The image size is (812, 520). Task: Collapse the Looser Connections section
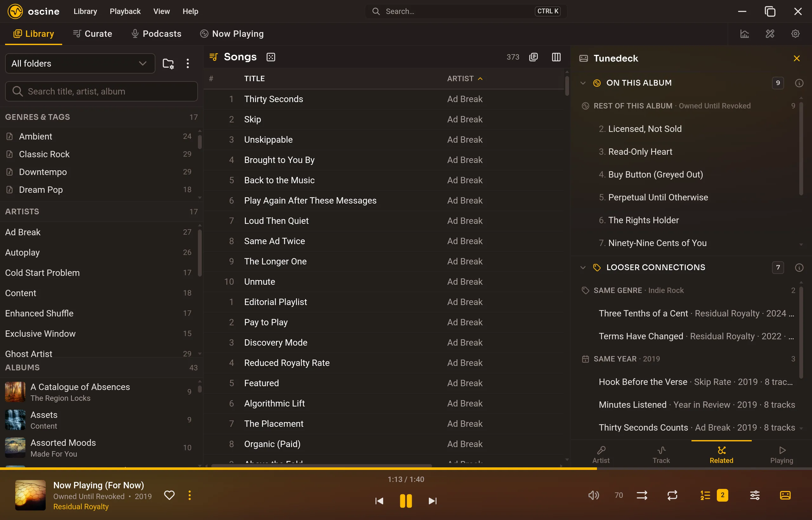(x=583, y=268)
